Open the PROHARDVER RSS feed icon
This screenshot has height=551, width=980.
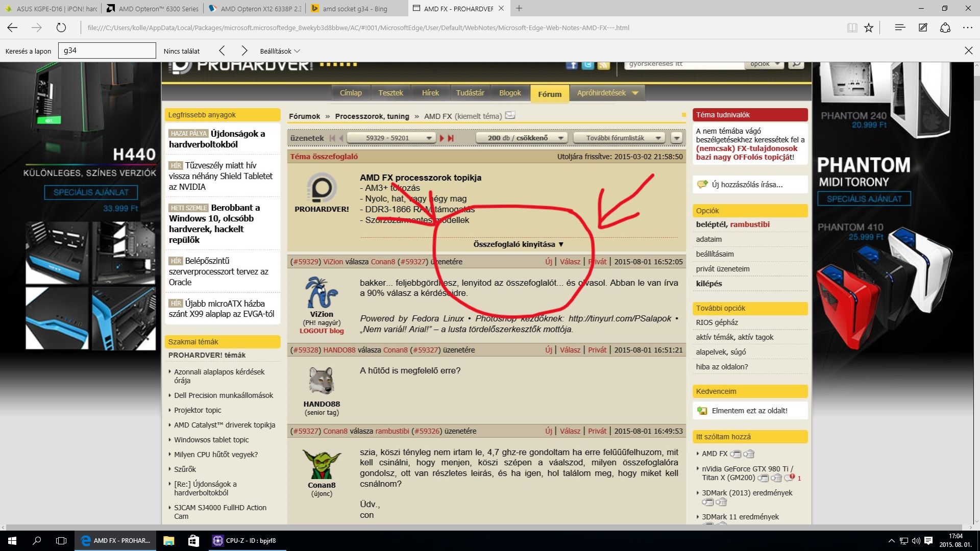pyautogui.click(x=604, y=65)
